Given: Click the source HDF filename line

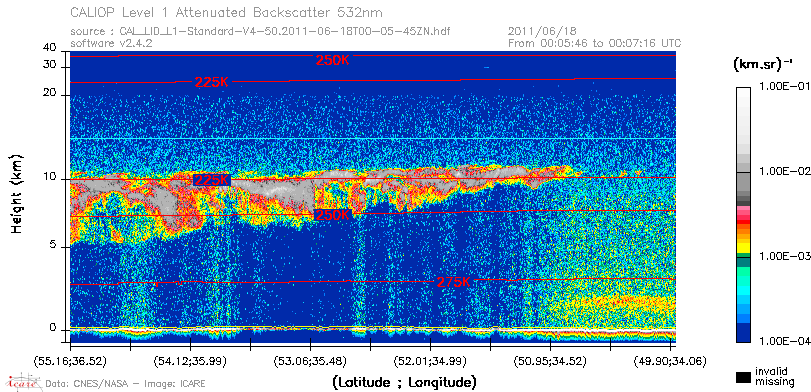Looking at the screenshot, I should click(260, 32).
